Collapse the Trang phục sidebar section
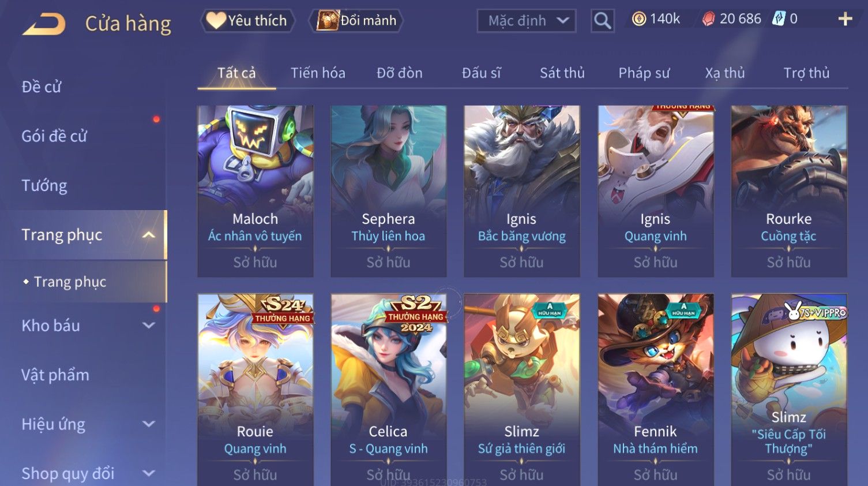The height and width of the screenshot is (486, 868). 149,235
